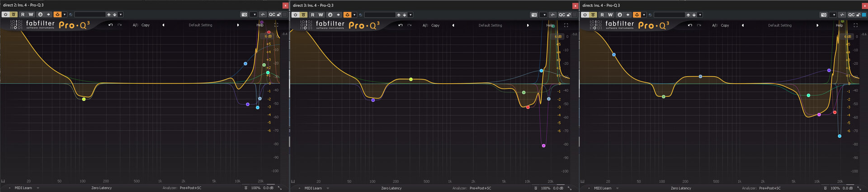Screen dimensions: 868x192
Task: Load previous preset arrow in direct 2 toolbar
Action: click(108, 14)
